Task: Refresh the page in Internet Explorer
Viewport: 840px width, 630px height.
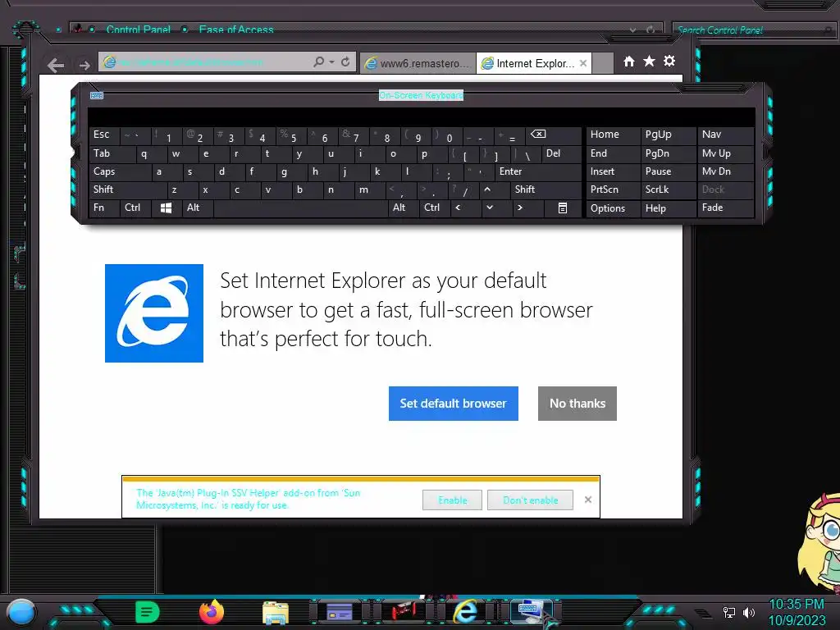Action: point(345,62)
